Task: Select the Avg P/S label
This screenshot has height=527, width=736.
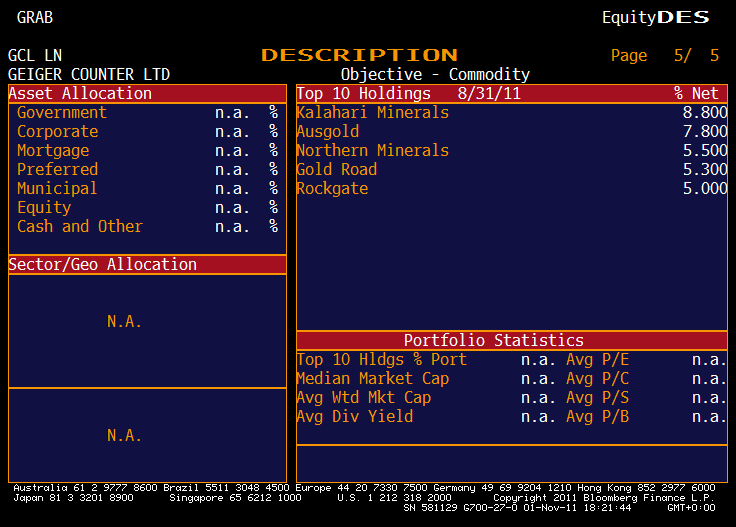Action: (x=598, y=397)
